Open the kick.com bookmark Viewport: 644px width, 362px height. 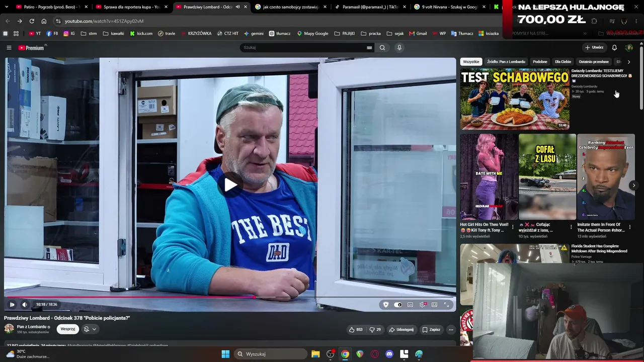point(141,34)
